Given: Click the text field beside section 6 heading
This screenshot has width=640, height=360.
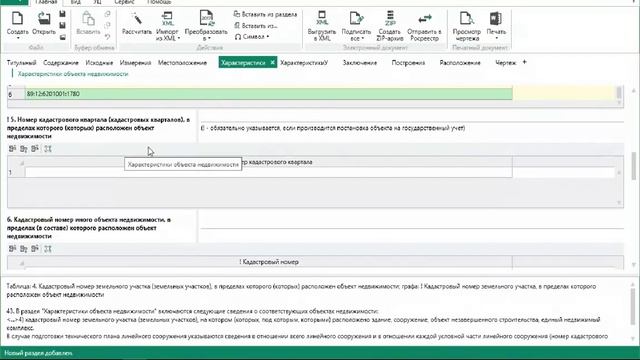Looking at the screenshot, I should pos(412,223).
